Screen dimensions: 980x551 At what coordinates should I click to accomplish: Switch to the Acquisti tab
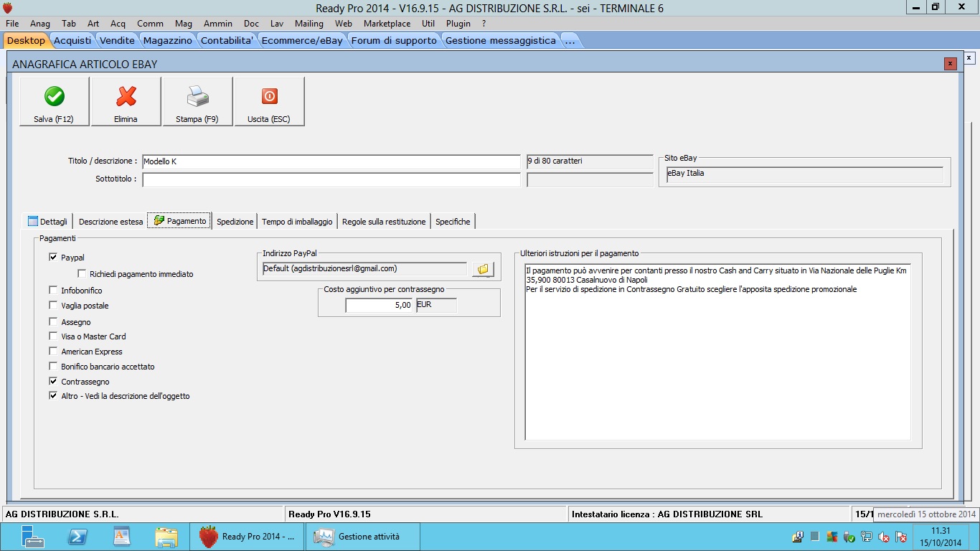73,41
